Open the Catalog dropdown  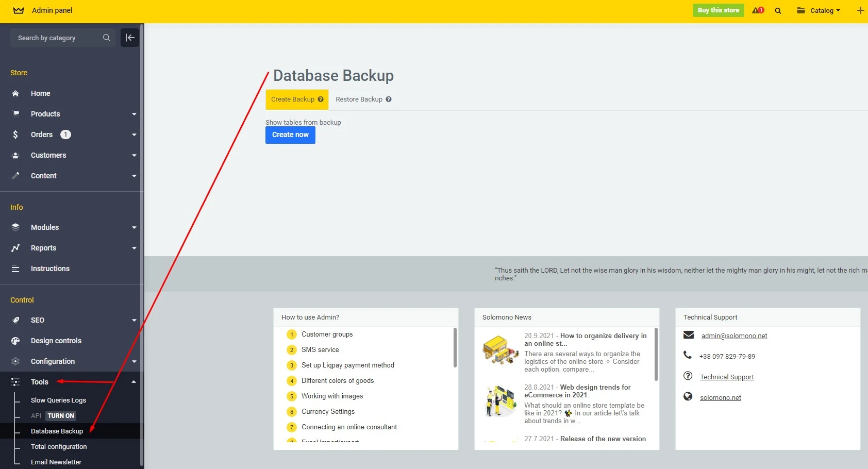tap(822, 10)
